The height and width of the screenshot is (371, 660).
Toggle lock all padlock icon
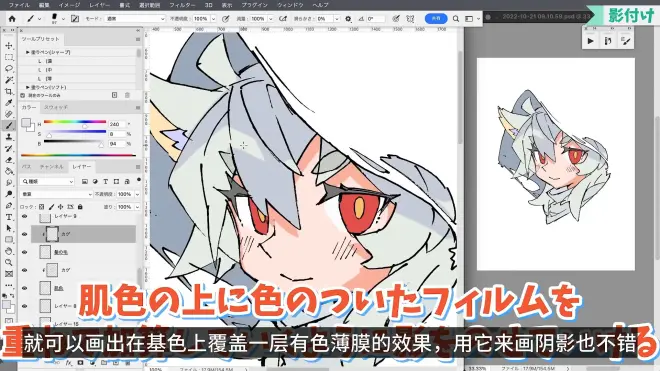point(80,207)
